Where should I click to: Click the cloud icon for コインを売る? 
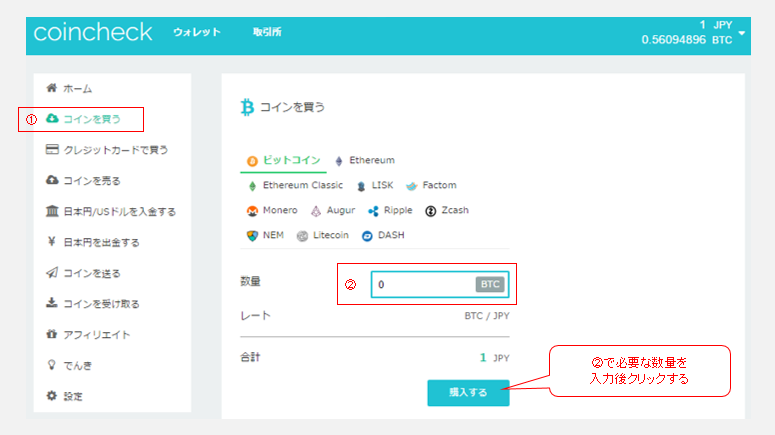coord(52,180)
